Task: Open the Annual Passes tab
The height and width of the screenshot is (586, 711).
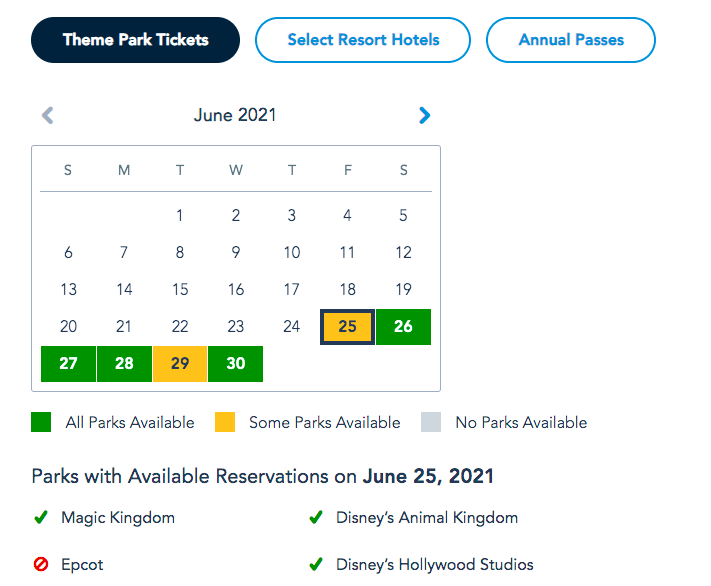Action: coord(571,40)
